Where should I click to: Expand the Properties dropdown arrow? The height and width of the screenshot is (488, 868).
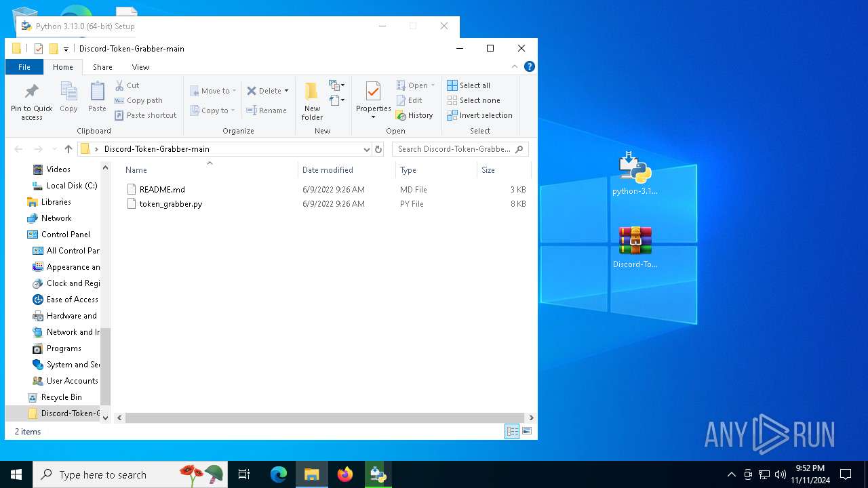373,117
